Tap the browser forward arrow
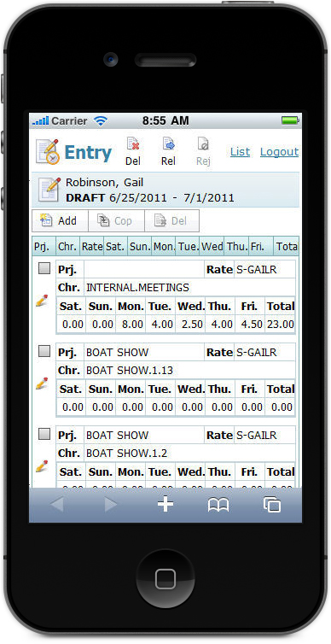Image resolution: width=331 pixels, height=644 pixels. (110, 504)
